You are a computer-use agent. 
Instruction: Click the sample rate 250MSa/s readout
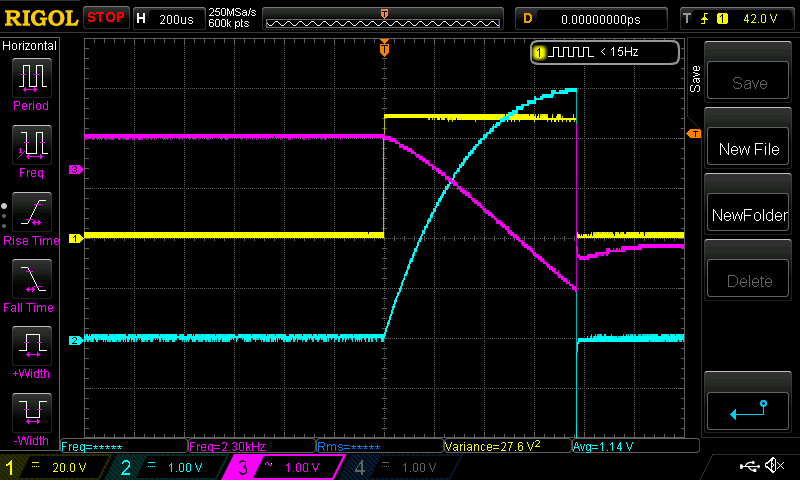(232, 12)
